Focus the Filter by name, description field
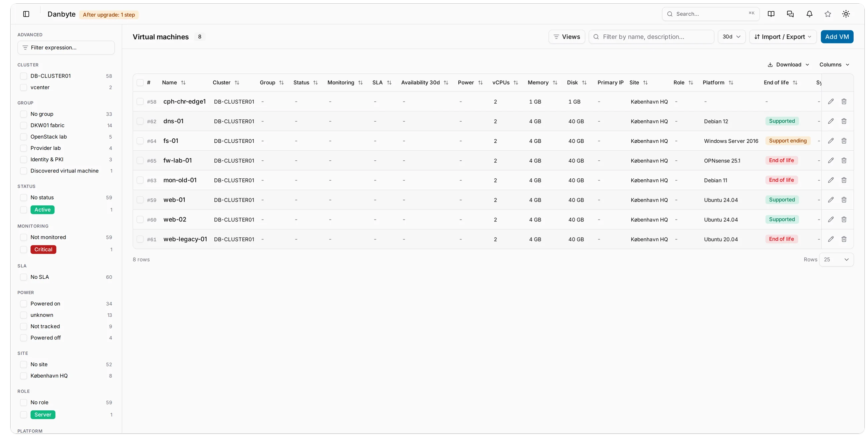Viewport: 868px width, 437px height. (651, 37)
